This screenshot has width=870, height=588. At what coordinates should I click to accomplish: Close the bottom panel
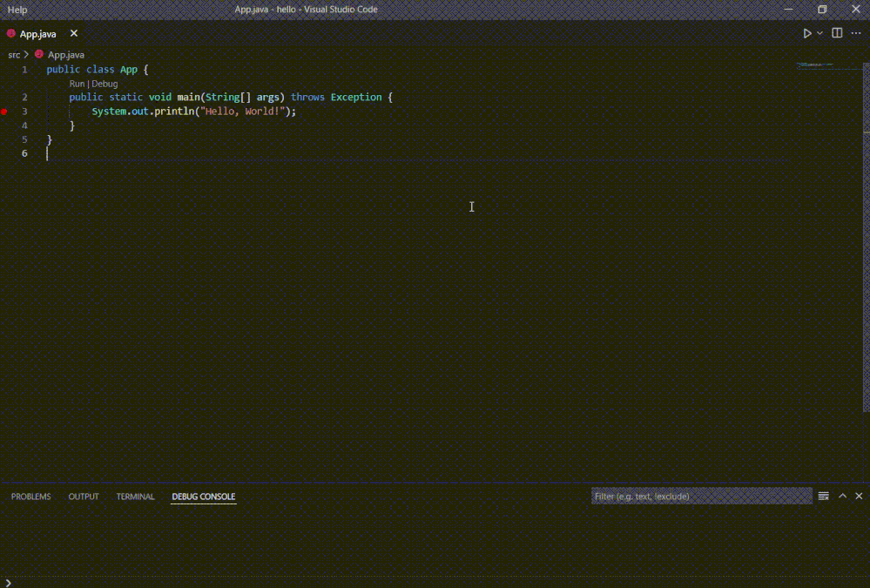click(x=859, y=496)
